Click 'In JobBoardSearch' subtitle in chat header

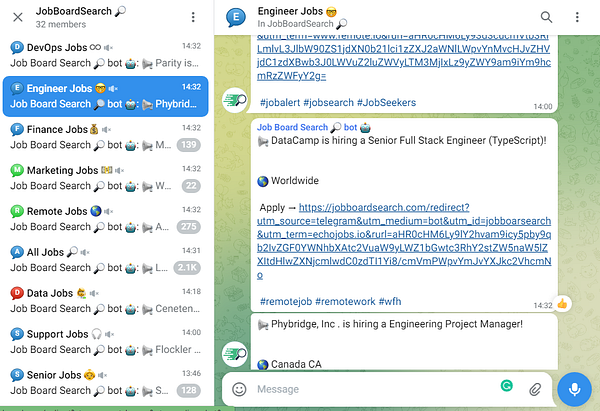tap(302, 24)
